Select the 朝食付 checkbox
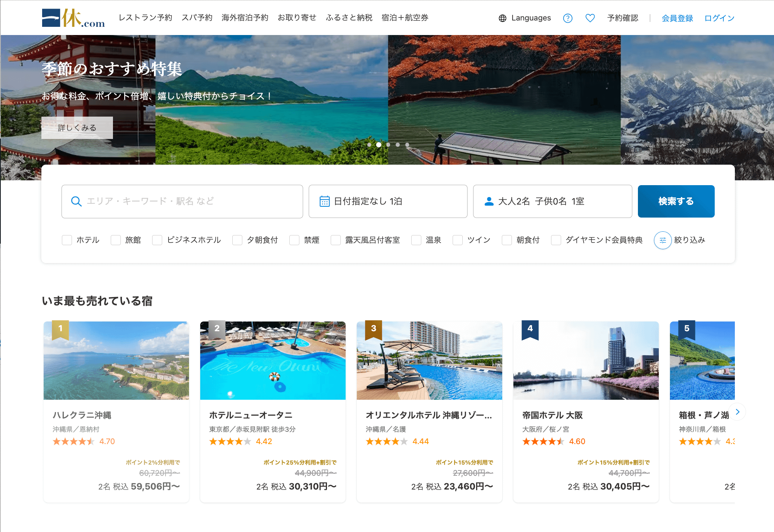Viewport: 774px width, 532px height. (x=507, y=240)
